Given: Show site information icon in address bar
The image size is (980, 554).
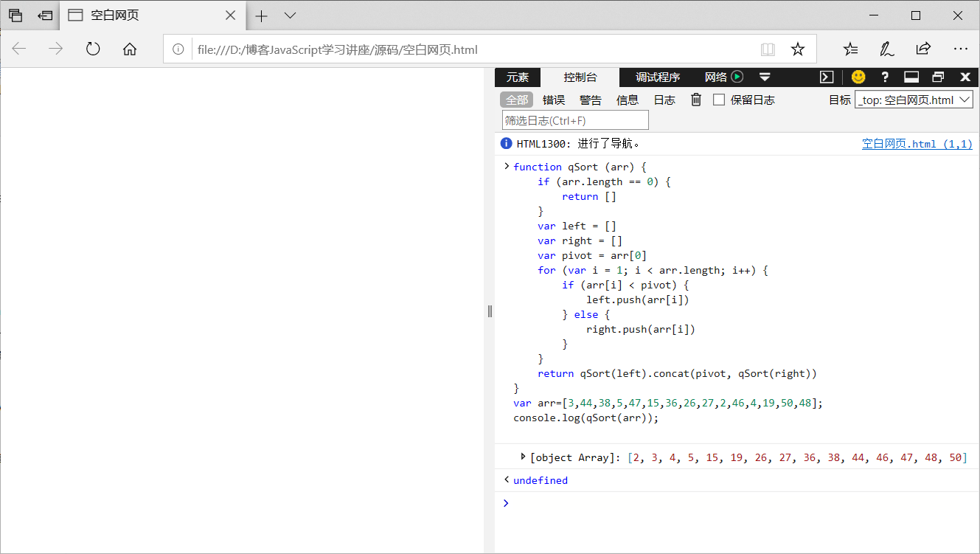Looking at the screenshot, I should [178, 49].
